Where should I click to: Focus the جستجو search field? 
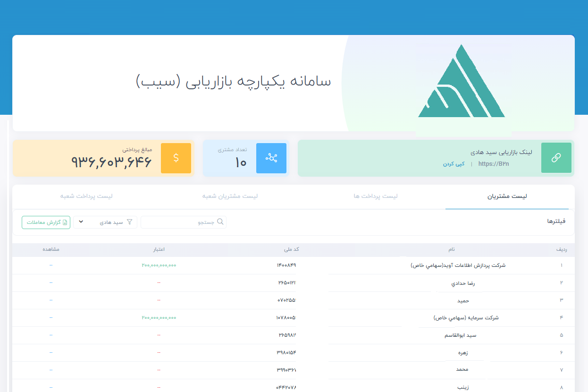click(179, 222)
